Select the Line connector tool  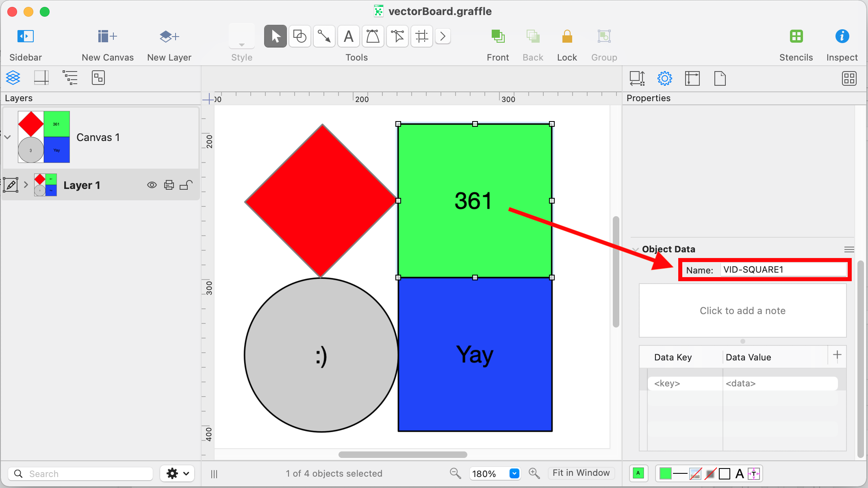pyautogui.click(x=324, y=37)
